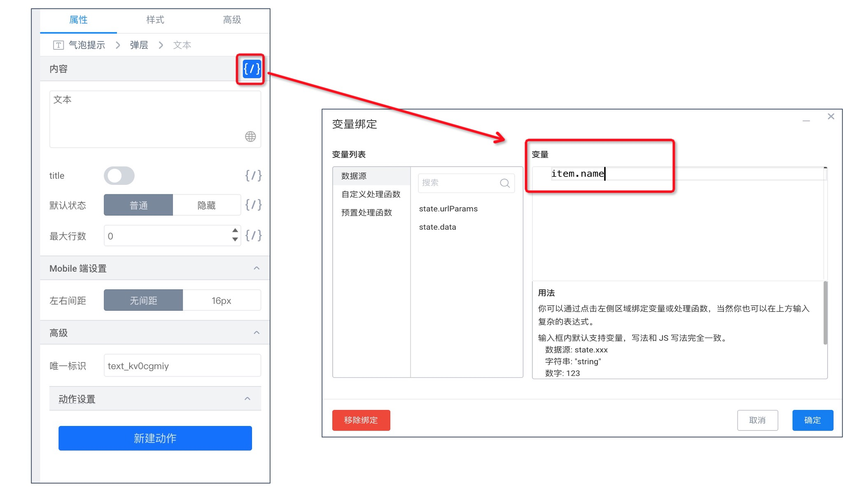Select 自定义处理函数 category
The width and height of the screenshot is (868, 498).
point(371,194)
